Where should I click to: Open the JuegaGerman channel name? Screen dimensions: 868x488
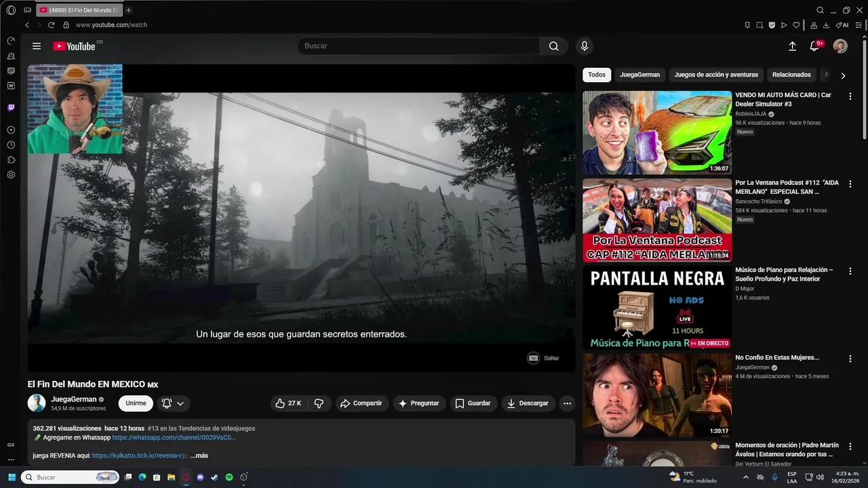pos(74,399)
